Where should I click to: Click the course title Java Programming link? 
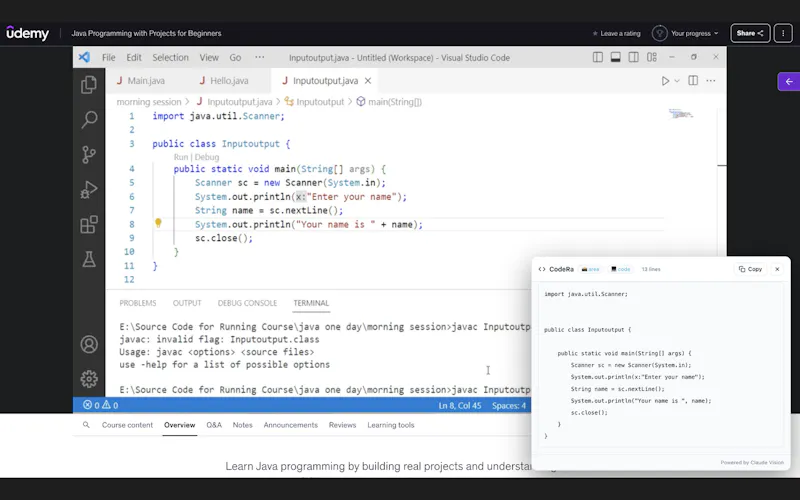146,33
